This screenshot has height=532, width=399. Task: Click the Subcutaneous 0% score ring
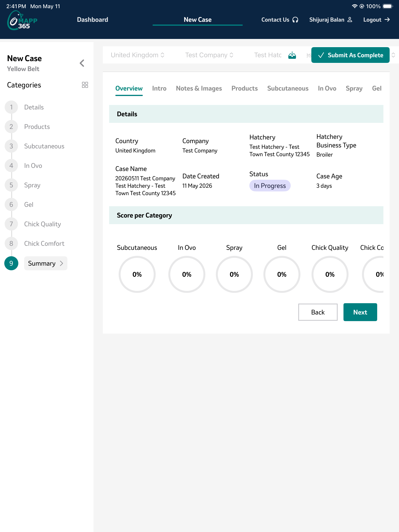[137, 274]
